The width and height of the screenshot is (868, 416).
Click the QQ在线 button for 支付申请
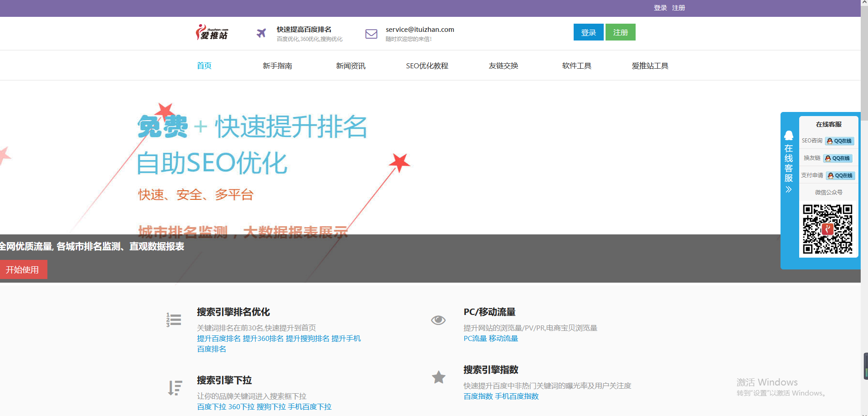click(x=840, y=176)
